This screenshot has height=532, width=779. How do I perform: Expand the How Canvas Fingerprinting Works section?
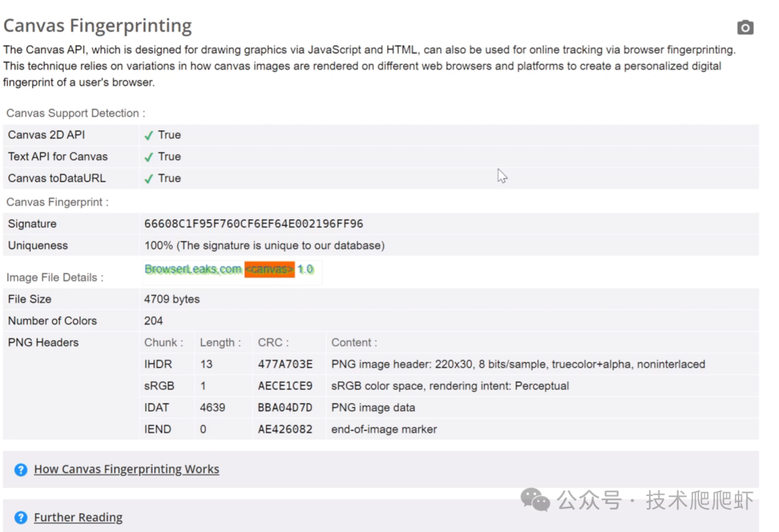click(x=126, y=469)
